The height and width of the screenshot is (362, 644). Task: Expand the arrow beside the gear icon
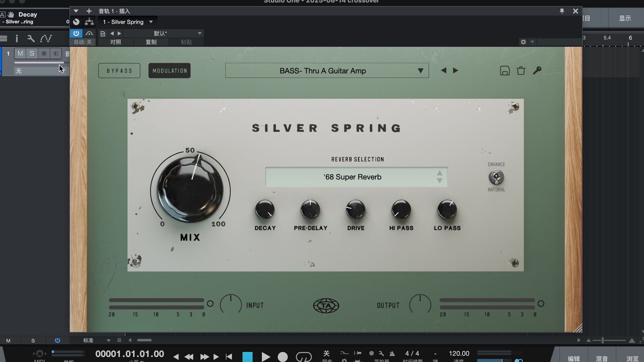click(532, 42)
